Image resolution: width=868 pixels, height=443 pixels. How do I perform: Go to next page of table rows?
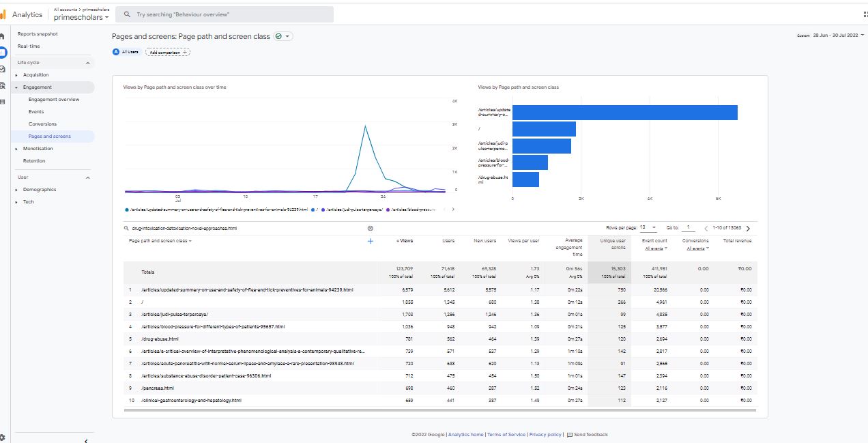(748, 229)
